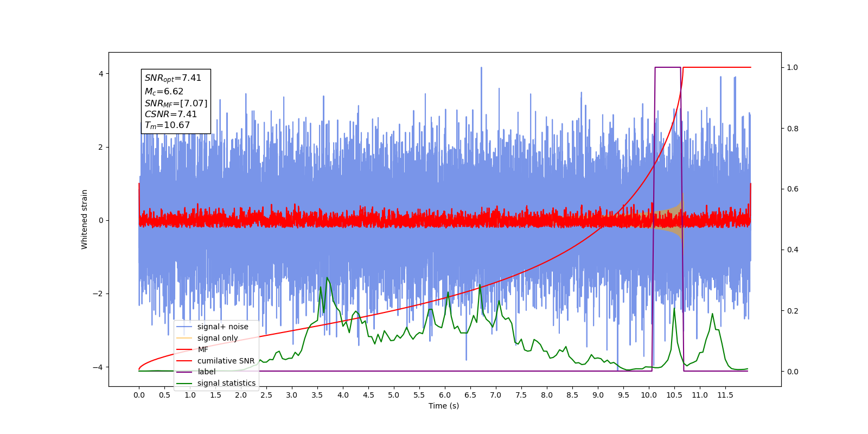Click the 6.5 time axis tick label
The width and height of the screenshot is (868, 434).
[470, 395]
